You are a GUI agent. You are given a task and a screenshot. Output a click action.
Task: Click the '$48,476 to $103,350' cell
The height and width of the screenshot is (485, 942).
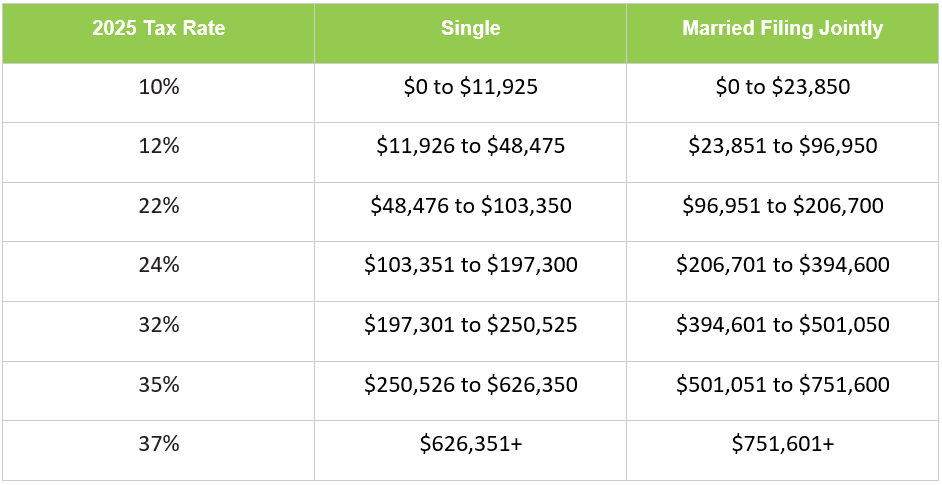tap(470, 212)
